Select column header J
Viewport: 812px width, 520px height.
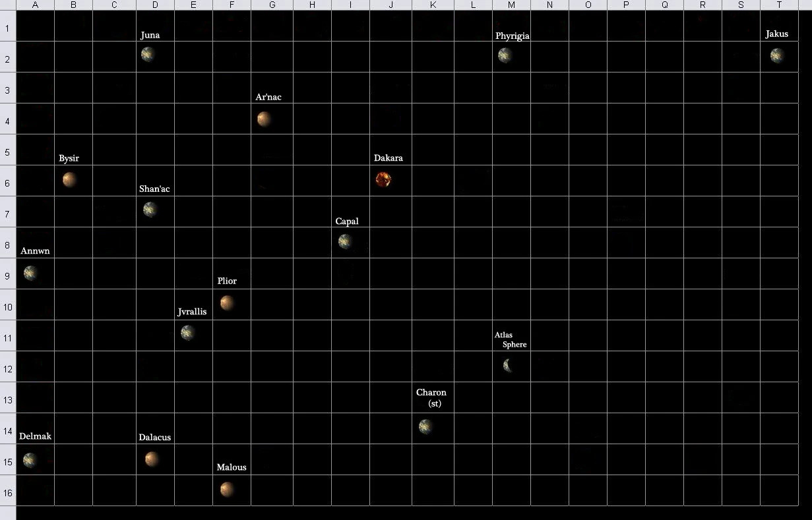tap(390, 5)
